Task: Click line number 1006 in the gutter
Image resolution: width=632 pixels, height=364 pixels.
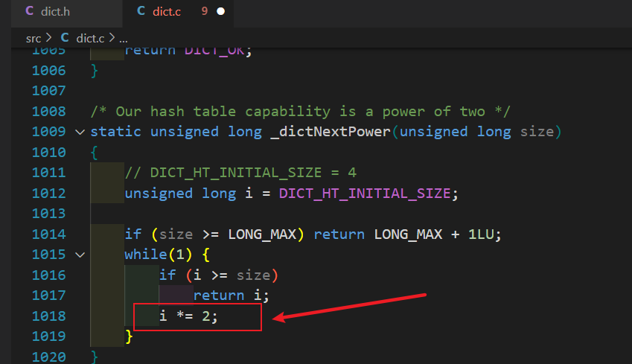Action: click(x=49, y=71)
